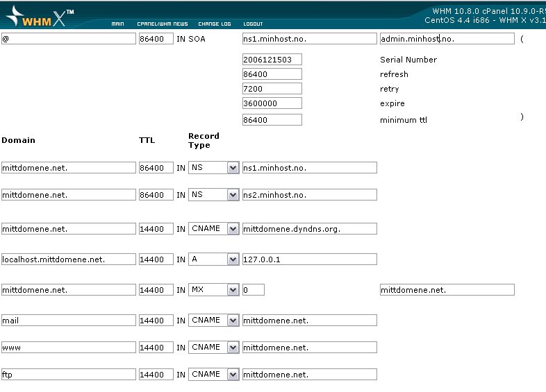
Task: Click CNAME target field in www row
Action: point(310,348)
